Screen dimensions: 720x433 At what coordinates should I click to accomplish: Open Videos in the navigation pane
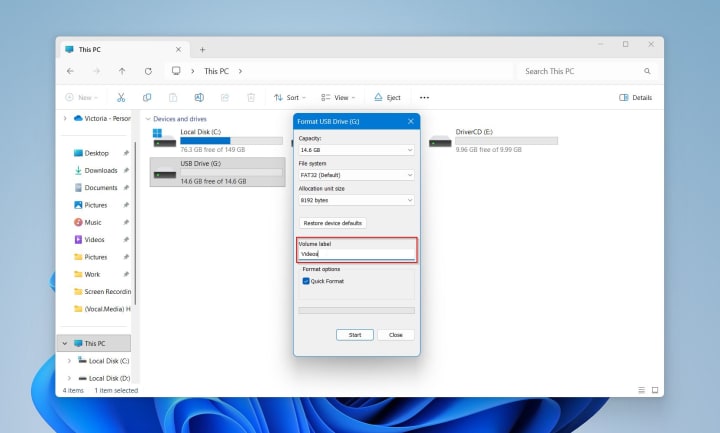tap(94, 240)
